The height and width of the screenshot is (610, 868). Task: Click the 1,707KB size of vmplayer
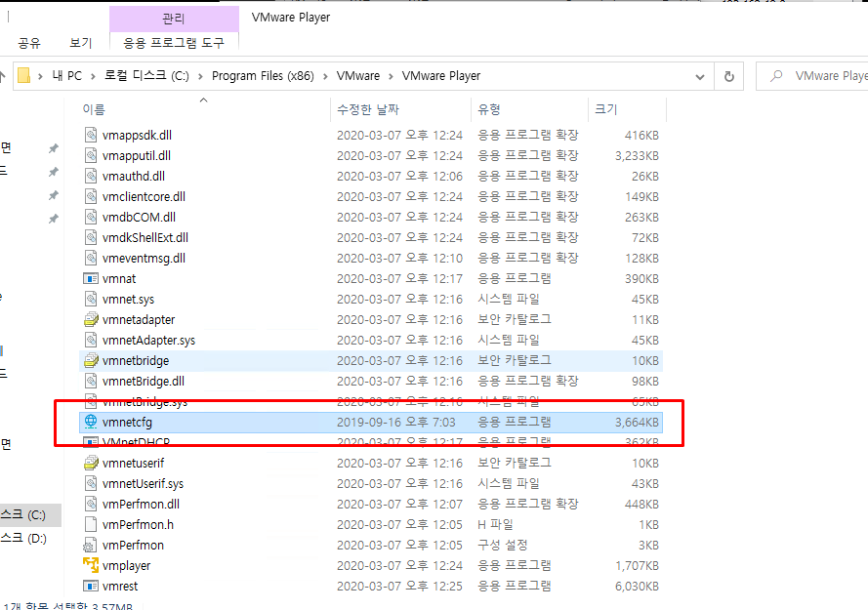[637, 566]
